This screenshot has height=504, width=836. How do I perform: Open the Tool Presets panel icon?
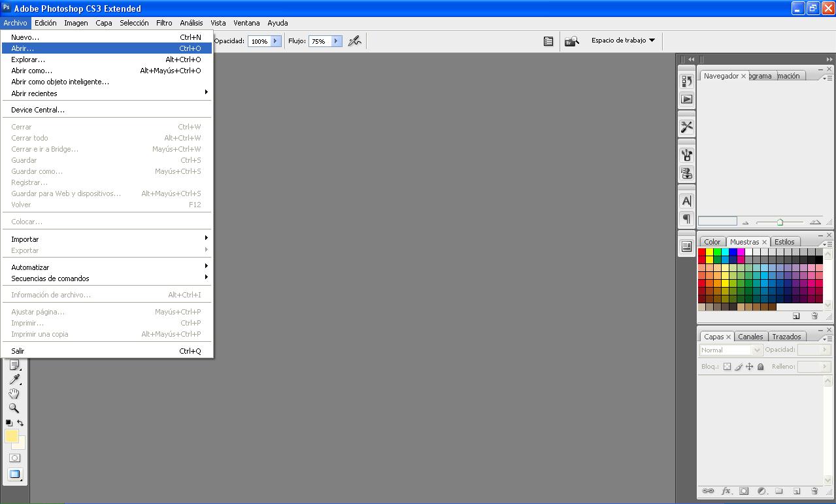[686, 127]
